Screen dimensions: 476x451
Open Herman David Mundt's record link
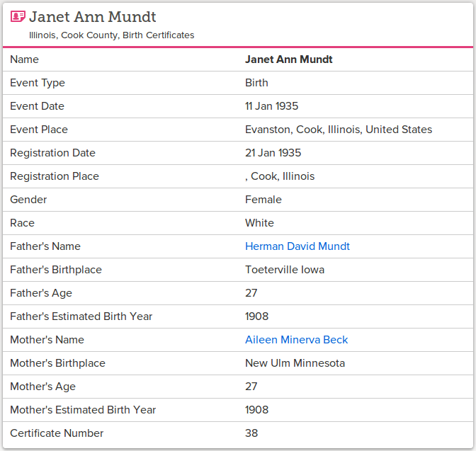[x=297, y=246]
